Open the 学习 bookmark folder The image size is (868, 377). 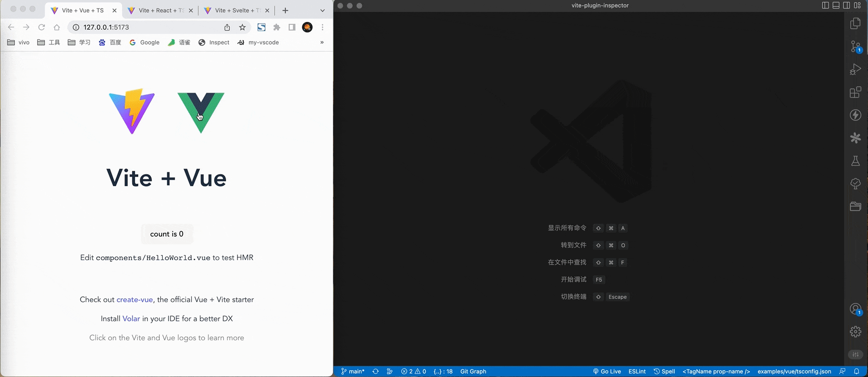[x=79, y=42]
